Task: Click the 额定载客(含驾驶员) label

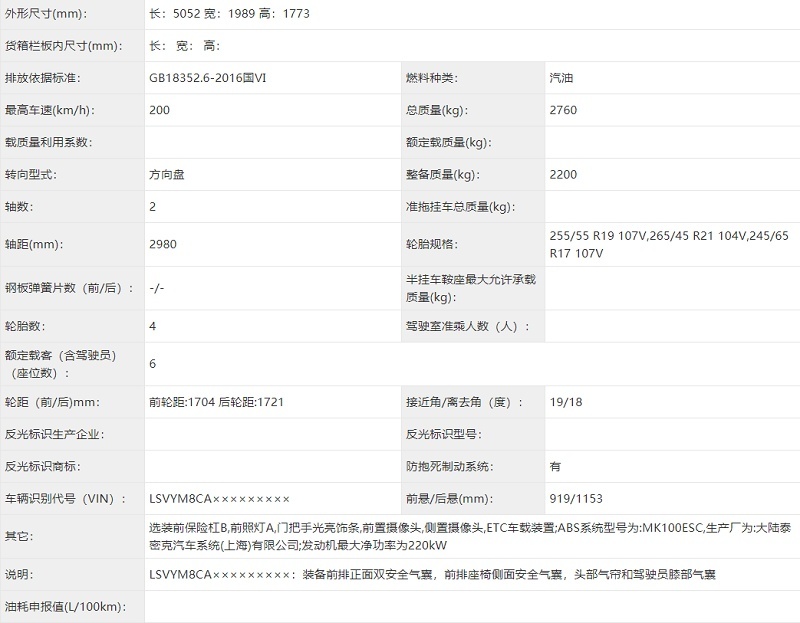Action: (x=61, y=364)
